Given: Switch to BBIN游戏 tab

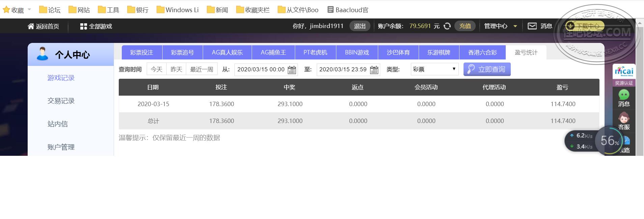Looking at the screenshot, I should [357, 52].
